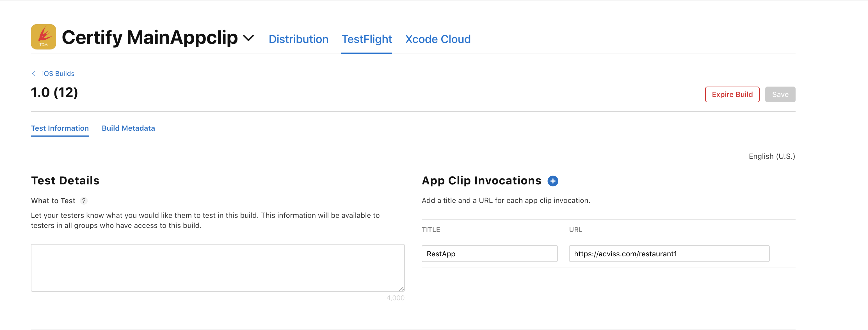Click the Certify MainAppclip app icon
The height and width of the screenshot is (330, 868).
44,37
